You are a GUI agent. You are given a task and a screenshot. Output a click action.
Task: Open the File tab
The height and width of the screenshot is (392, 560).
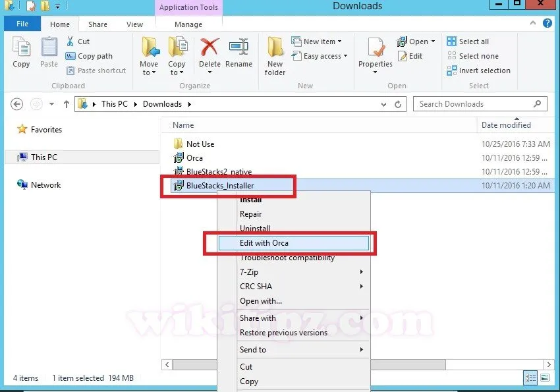tap(22, 24)
